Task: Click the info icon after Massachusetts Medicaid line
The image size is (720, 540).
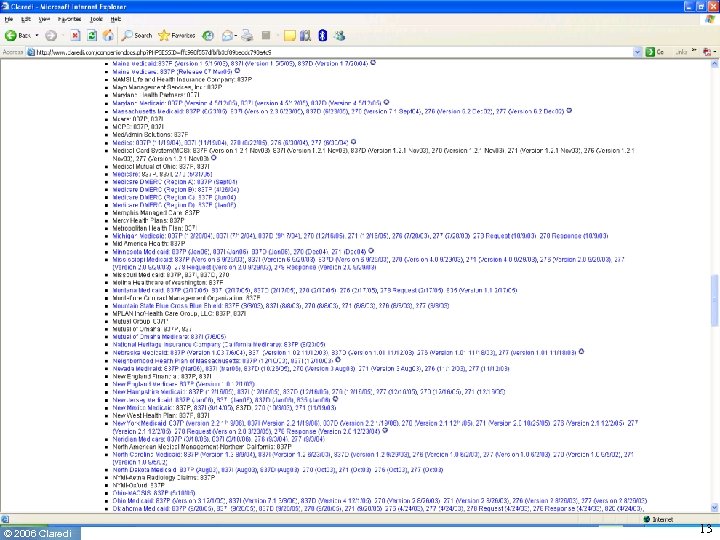Action: pos(569,110)
